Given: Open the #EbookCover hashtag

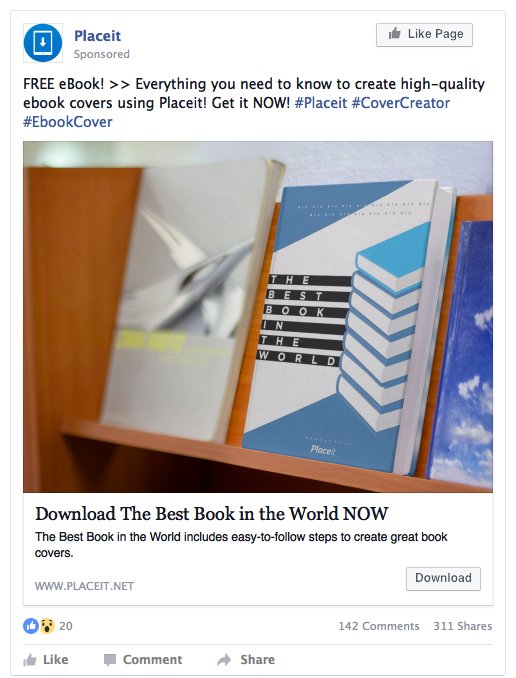Looking at the screenshot, I should 67,122.
